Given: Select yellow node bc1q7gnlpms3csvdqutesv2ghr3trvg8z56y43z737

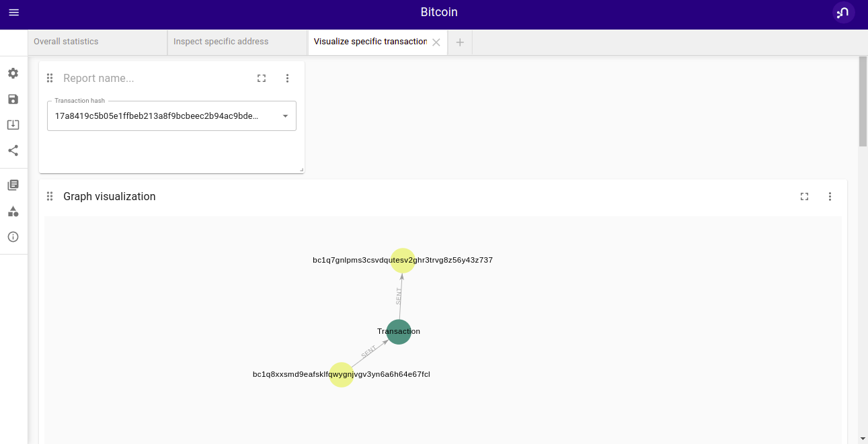Looking at the screenshot, I should [x=403, y=261].
